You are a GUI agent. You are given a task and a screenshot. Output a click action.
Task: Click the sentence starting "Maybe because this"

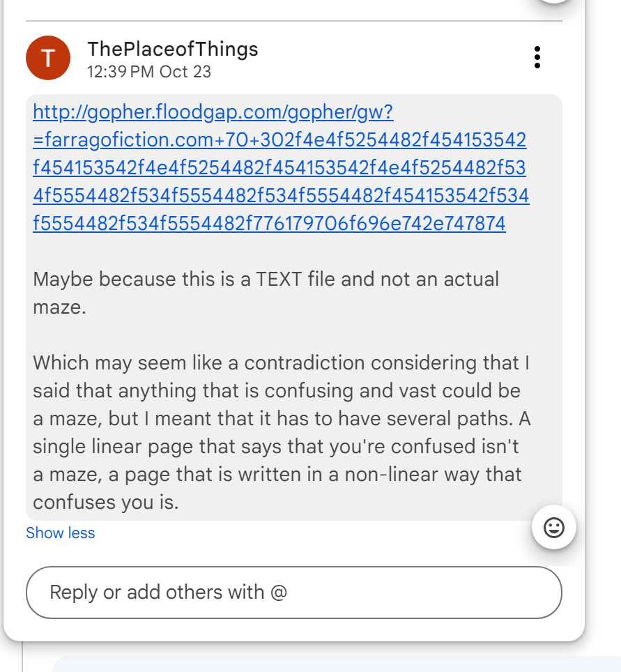click(x=139, y=280)
